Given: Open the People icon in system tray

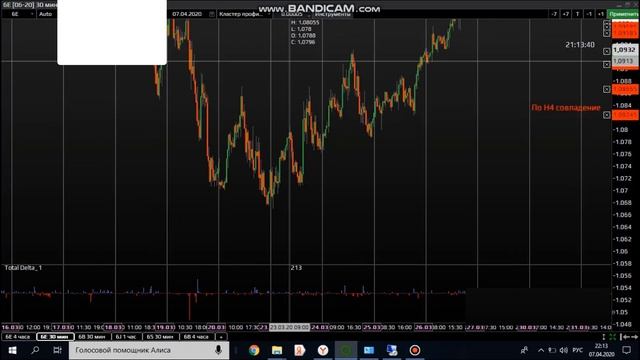Looking at the screenshot, I should point(524,350).
